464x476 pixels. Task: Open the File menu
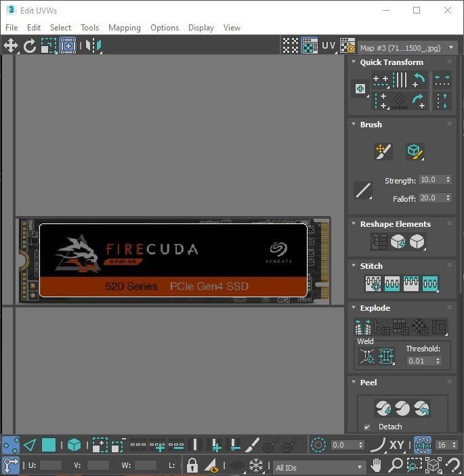[12, 28]
